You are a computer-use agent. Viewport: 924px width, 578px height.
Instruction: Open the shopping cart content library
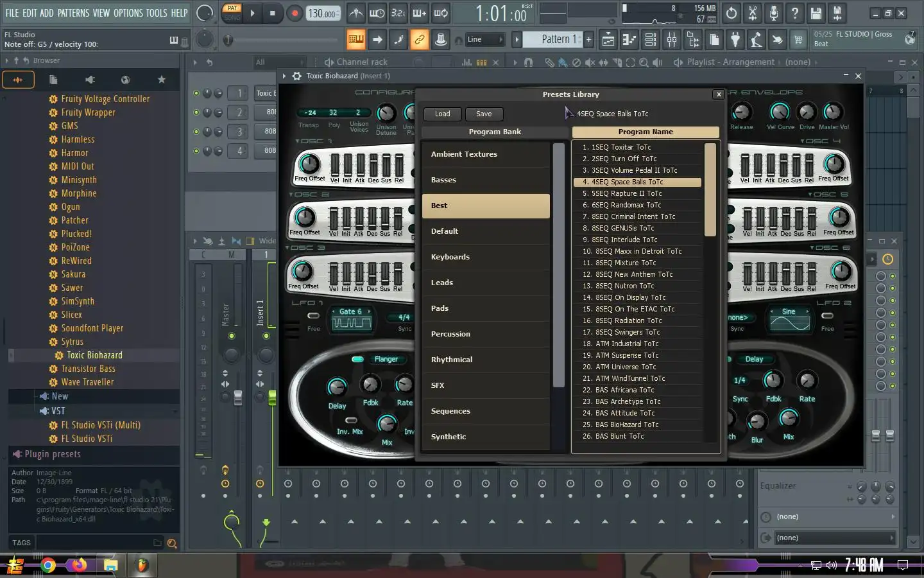point(798,40)
